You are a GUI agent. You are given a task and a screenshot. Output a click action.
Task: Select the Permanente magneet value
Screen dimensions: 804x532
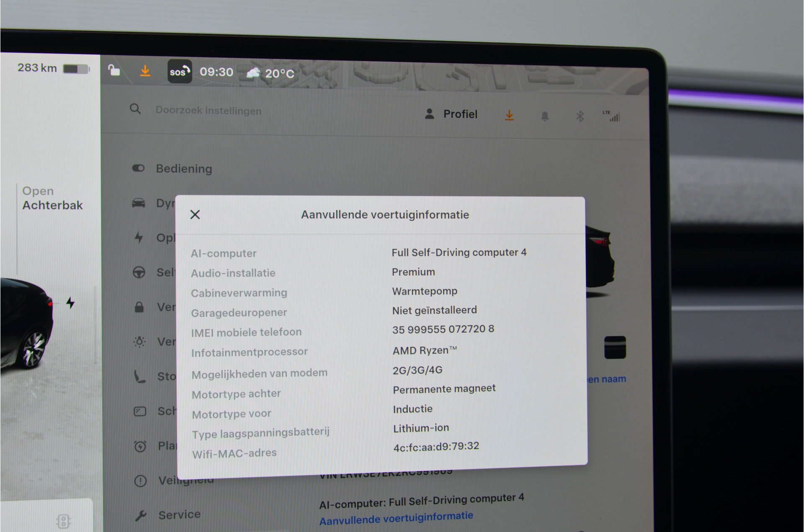point(444,389)
